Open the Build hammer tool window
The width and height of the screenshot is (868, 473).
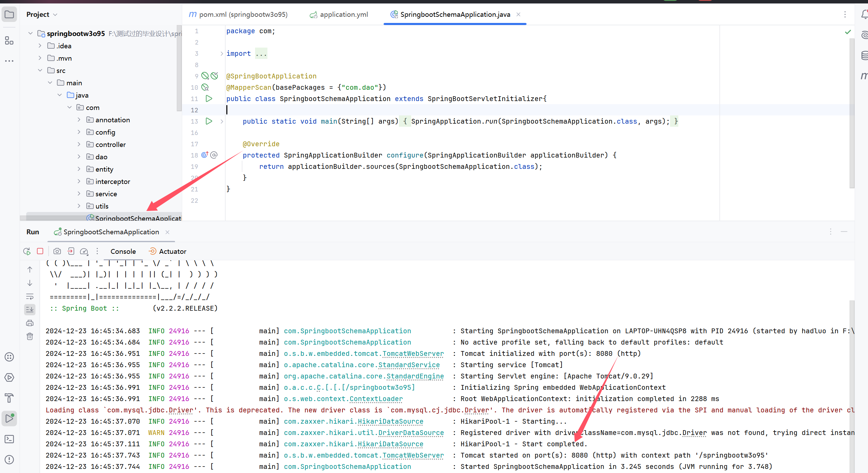tap(9, 398)
